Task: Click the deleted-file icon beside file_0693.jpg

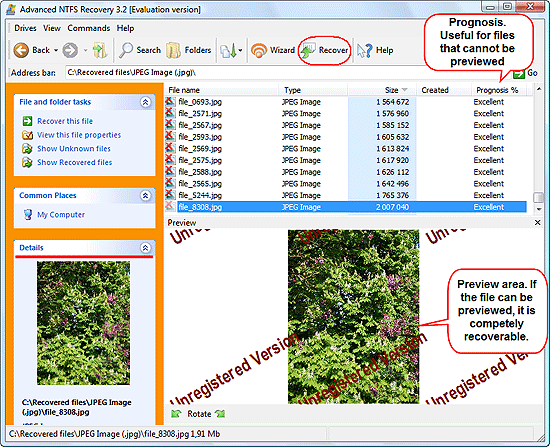Action: click(170, 101)
